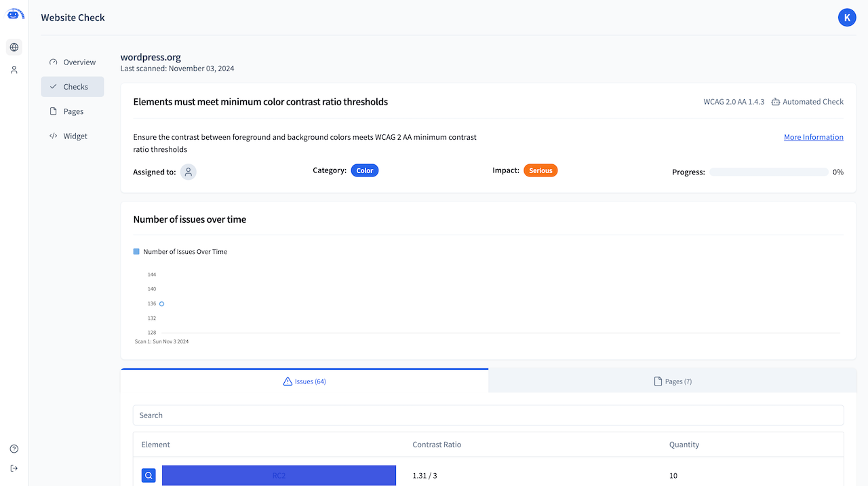Switch to the Pages (7) tab
Image resolution: width=868 pixels, height=486 pixels.
(x=673, y=381)
